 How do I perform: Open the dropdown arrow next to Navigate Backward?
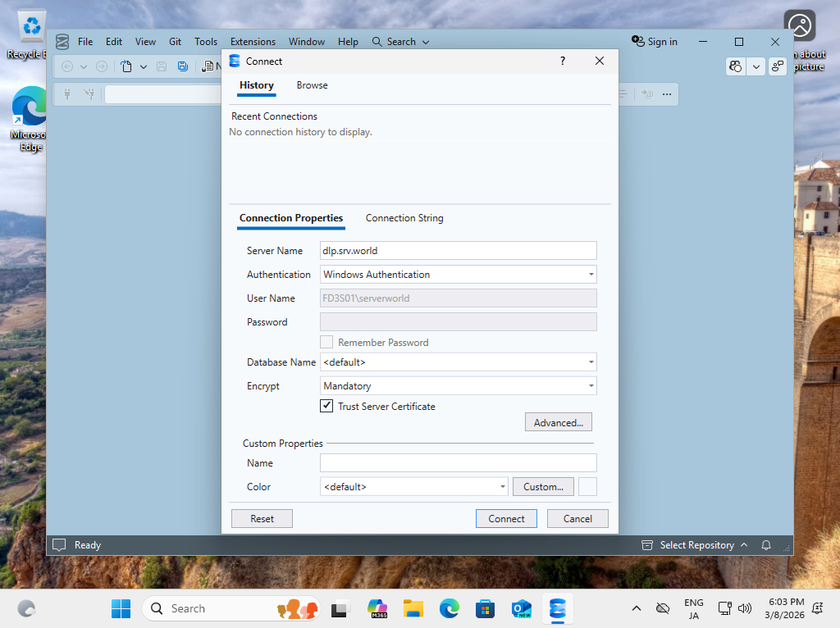(84, 67)
